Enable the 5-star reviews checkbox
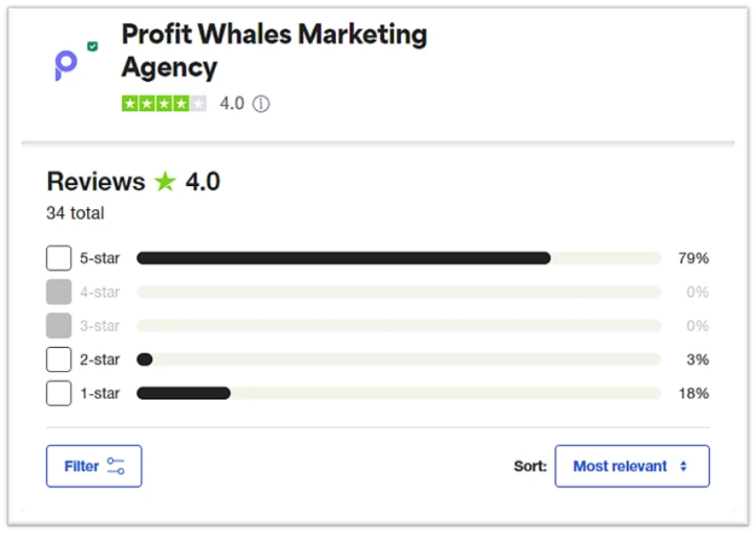The image size is (756, 533). coord(59,257)
